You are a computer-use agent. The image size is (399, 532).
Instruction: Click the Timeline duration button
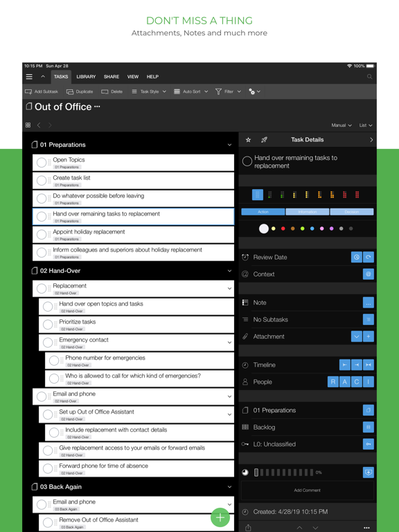point(369,365)
